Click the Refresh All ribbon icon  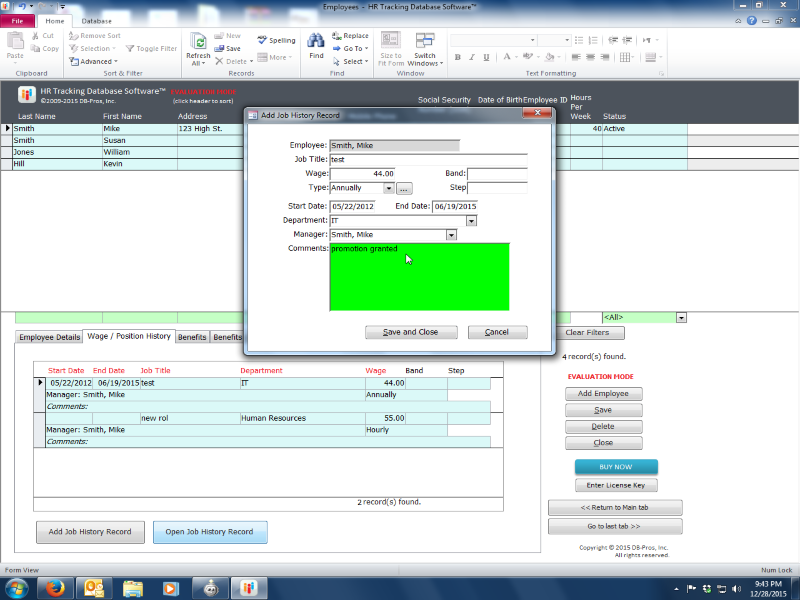coord(198,46)
